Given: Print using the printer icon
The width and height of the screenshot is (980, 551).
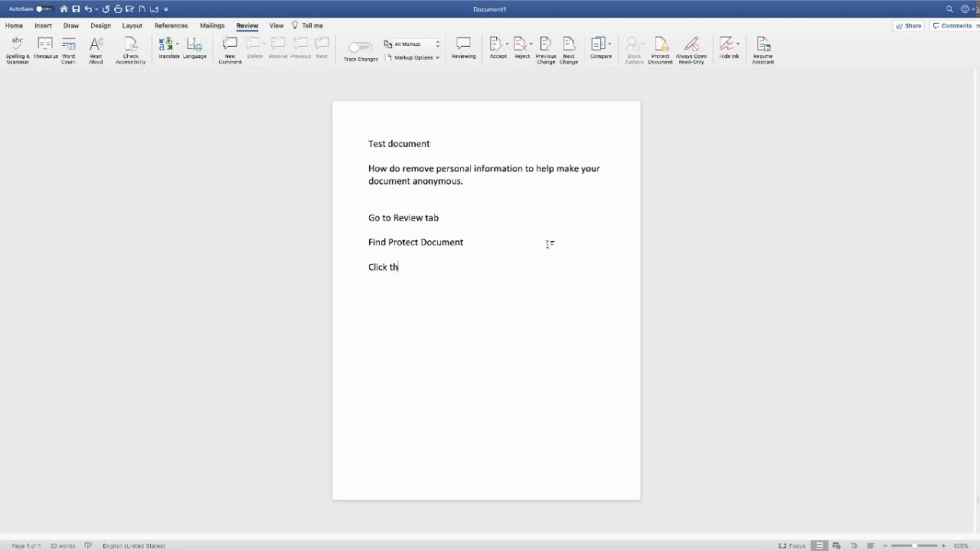Looking at the screenshot, I should coord(118,9).
